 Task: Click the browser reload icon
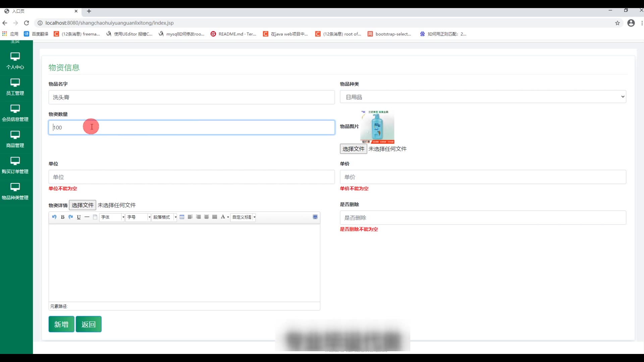click(x=26, y=23)
